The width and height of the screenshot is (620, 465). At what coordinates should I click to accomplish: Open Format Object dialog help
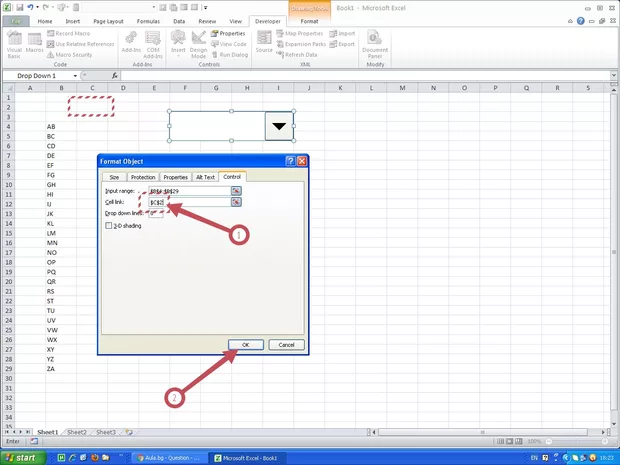click(290, 161)
